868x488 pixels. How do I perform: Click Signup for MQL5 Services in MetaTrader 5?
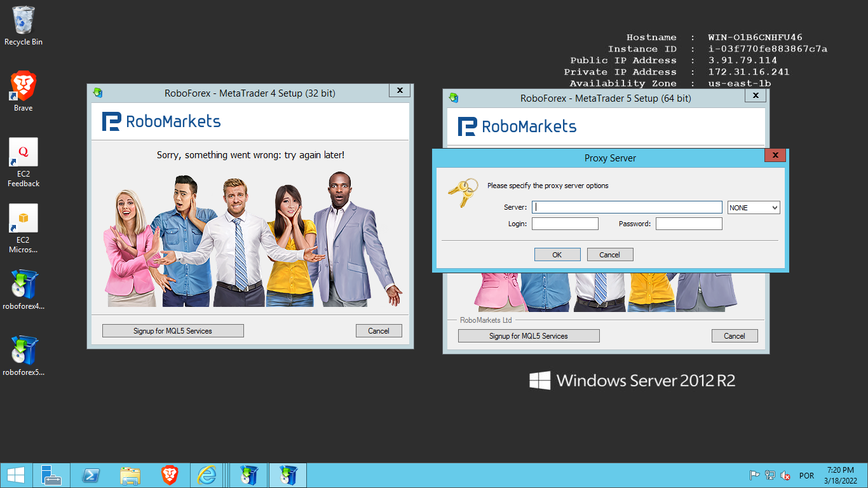pyautogui.click(x=529, y=336)
